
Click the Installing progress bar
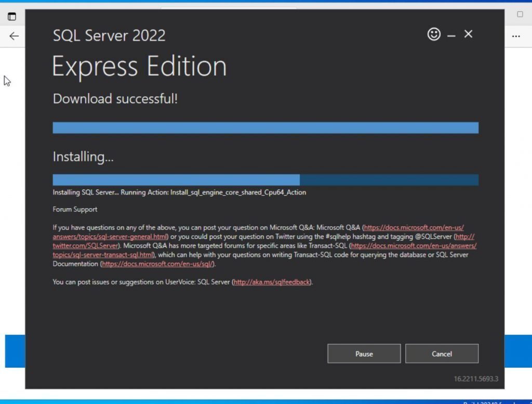(x=266, y=179)
